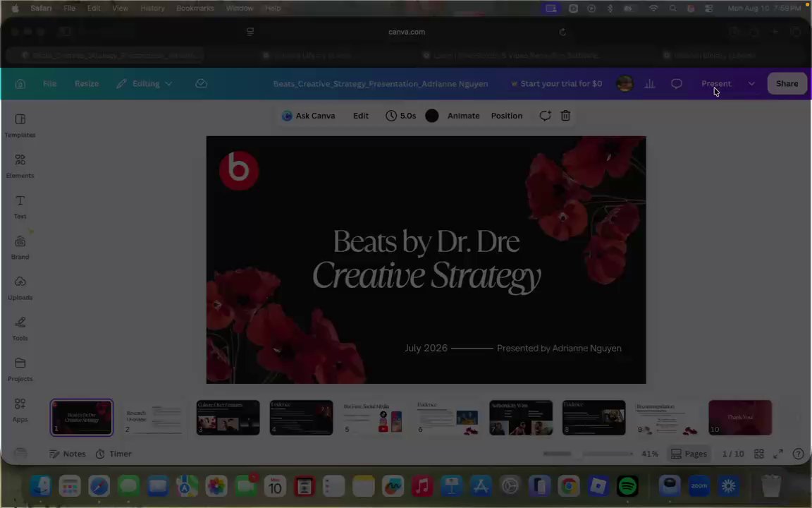Open the black background color swatch

coord(432,116)
